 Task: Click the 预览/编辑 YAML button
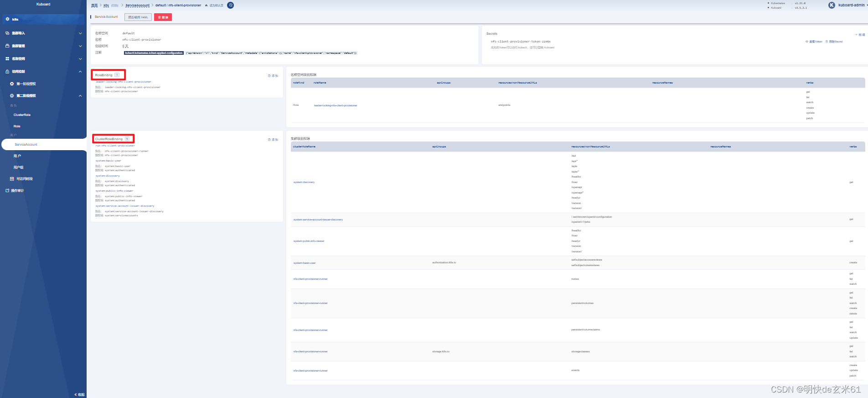[138, 17]
